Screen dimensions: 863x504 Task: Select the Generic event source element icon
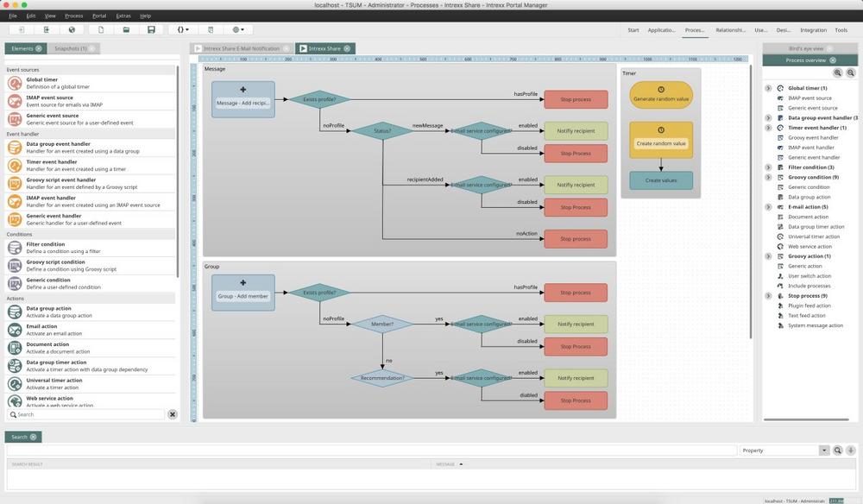pyautogui.click(x=15, y=119)
